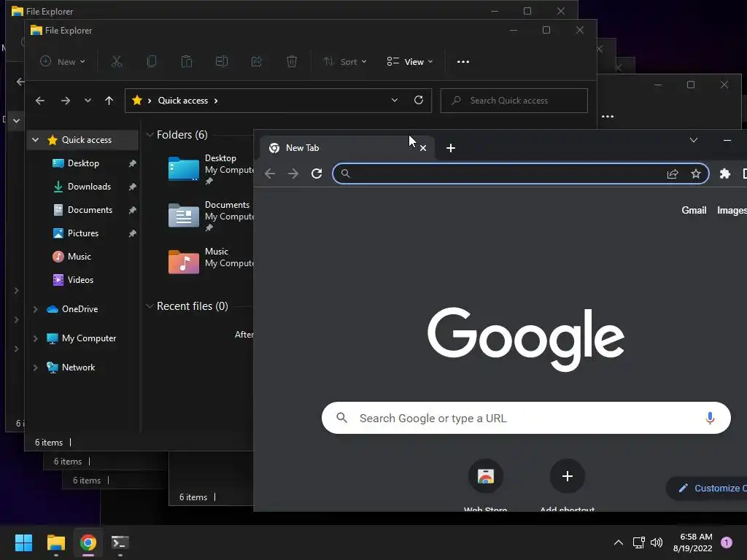Open recent locations dropdown arrow

(88, 101)
